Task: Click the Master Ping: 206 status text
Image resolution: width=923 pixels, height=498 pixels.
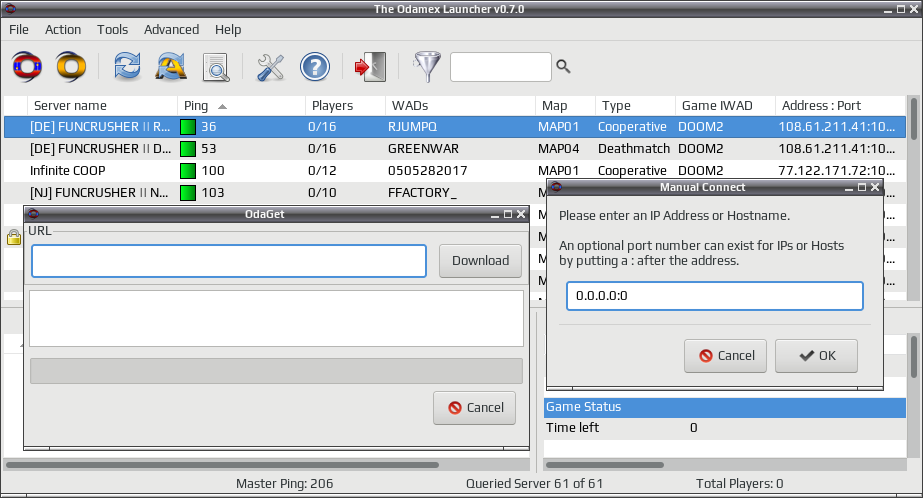Action: pos(284,484)
